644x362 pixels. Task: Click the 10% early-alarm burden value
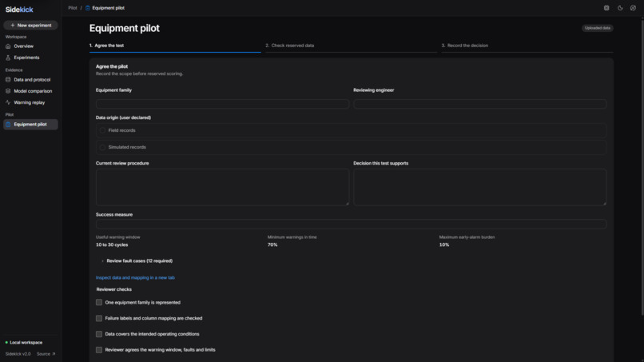tap(444, 245)
